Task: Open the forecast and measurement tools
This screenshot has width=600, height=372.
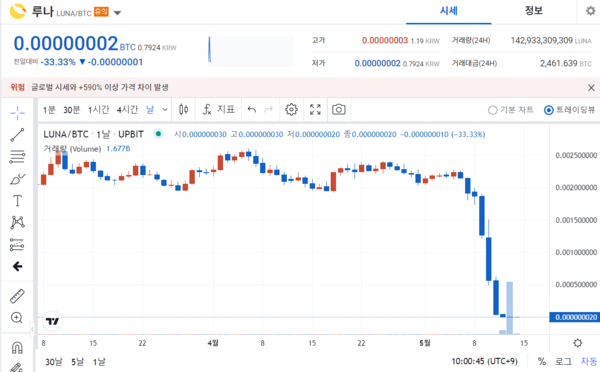Action: tap(17, 245)
